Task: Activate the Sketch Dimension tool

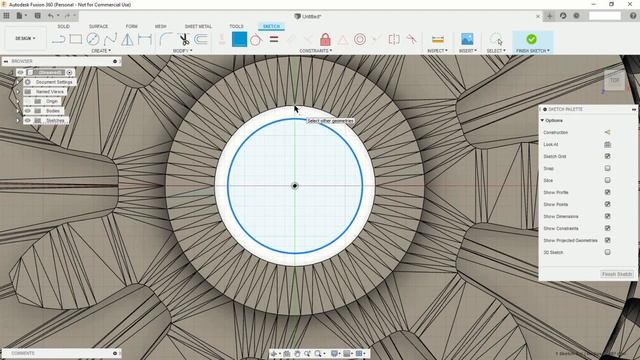Action: click(145, 39)
